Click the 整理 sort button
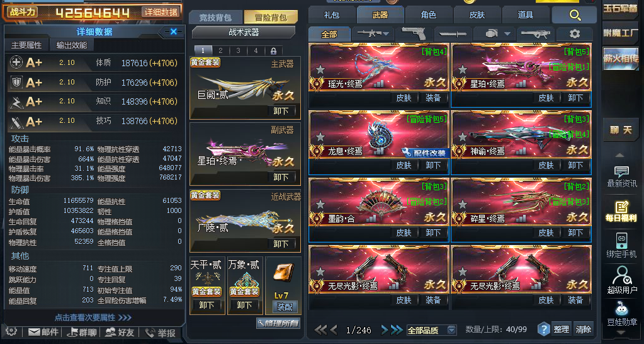 click(x=561, y=330)
